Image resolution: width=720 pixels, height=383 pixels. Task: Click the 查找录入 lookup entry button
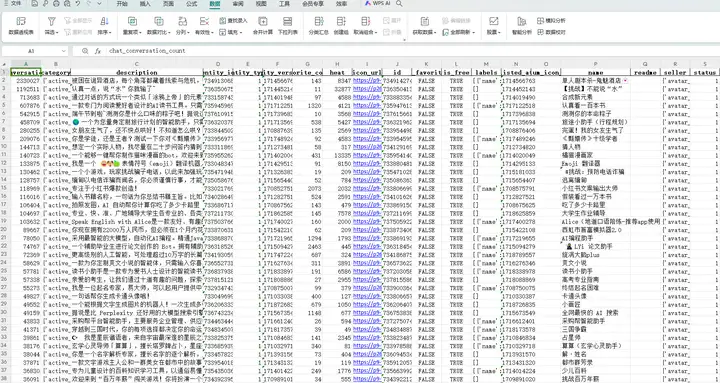click(233, 21)
